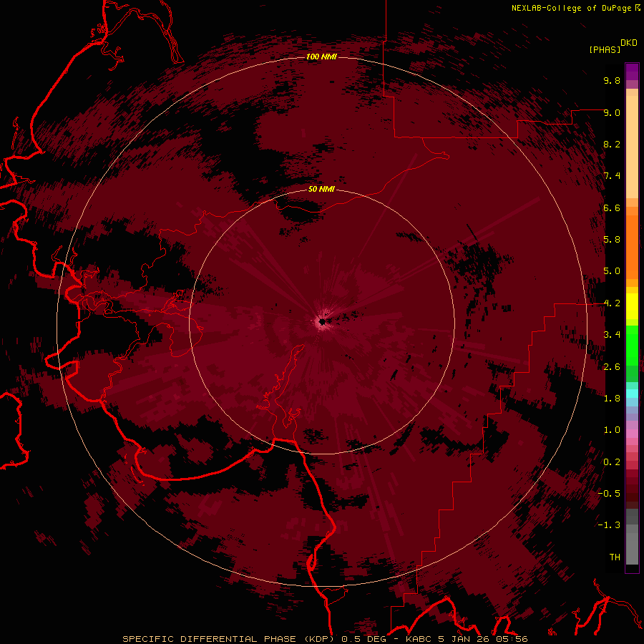
Task: Click the 9.0 scale value
Action: coord(612,112)
